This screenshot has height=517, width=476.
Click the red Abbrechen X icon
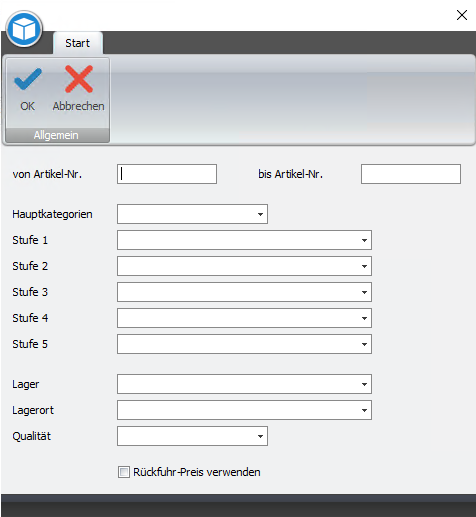click(79, 79)
